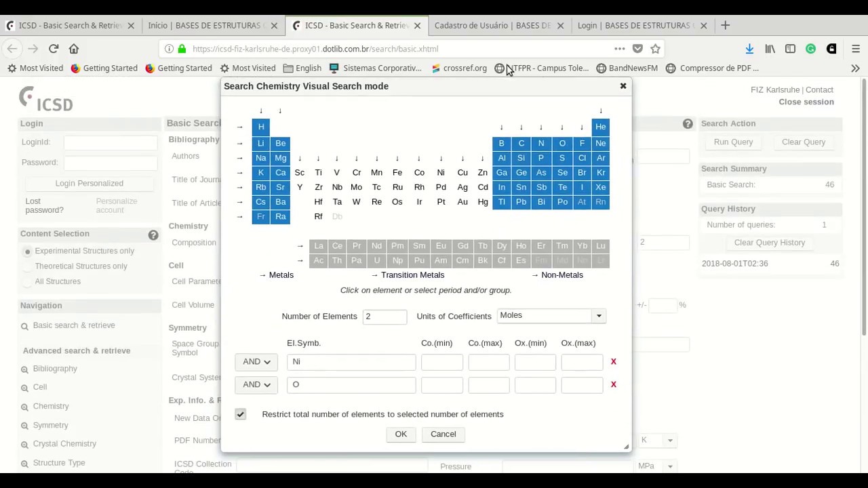The height and width of the screenshot is (488, 868).
Task: Open the crossref.org bookmark
Action: point(459,68)
